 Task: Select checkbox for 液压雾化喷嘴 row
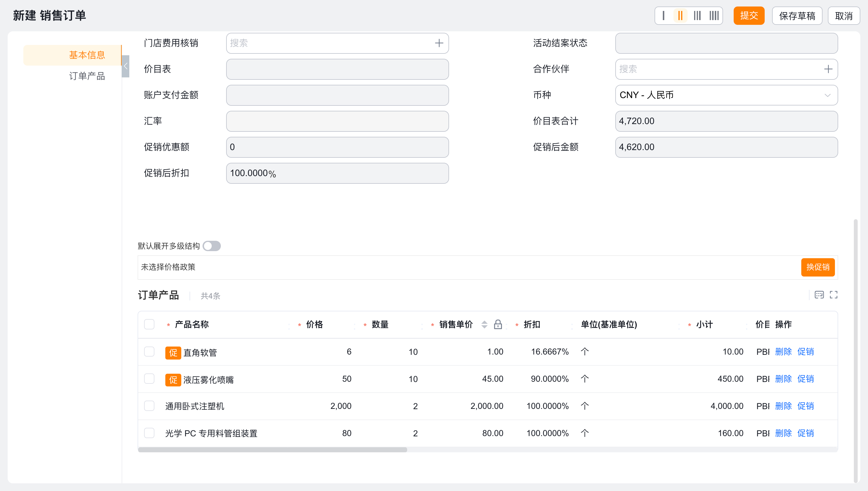[149, 379]
